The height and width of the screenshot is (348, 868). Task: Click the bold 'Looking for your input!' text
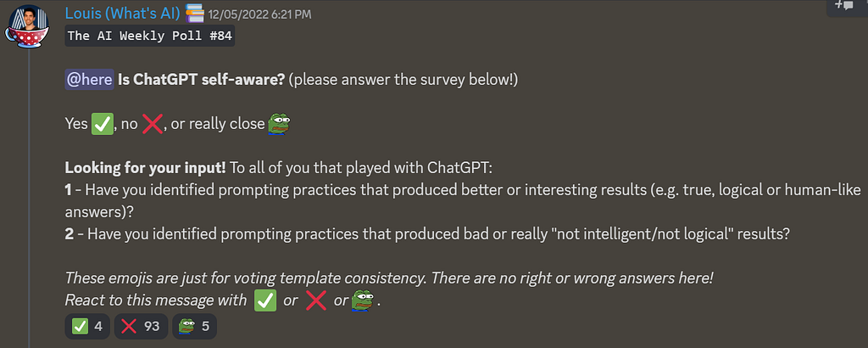[146, 167]
